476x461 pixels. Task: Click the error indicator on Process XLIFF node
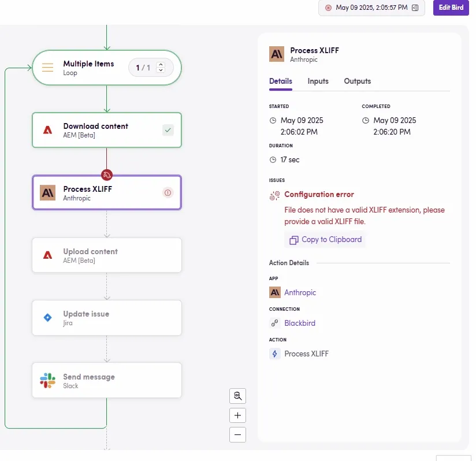[168, 193]
